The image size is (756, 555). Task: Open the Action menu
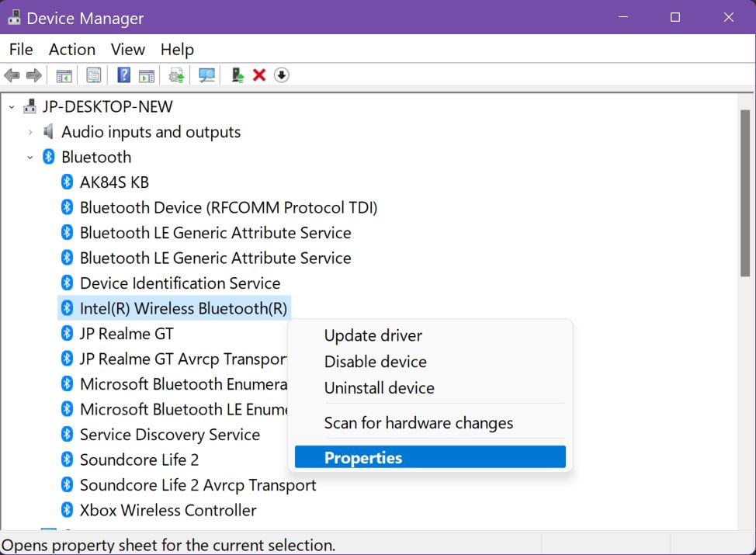pyautogui.click(x=71, y=49)
